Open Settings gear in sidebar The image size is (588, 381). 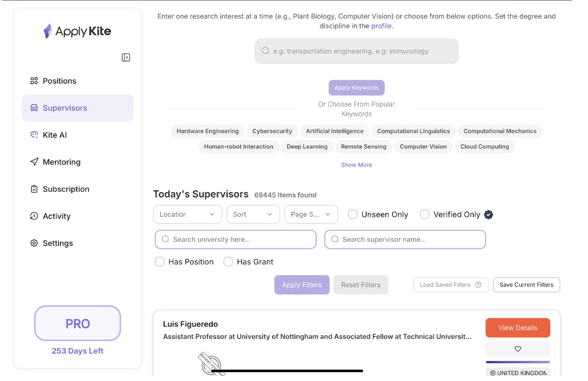pos(58,243)
